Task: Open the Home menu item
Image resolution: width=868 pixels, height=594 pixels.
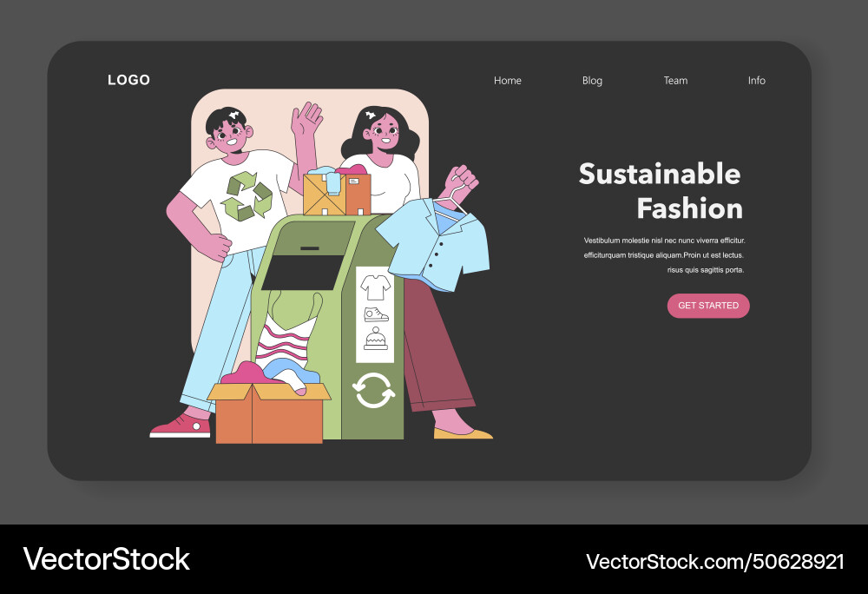Action: 508,80
